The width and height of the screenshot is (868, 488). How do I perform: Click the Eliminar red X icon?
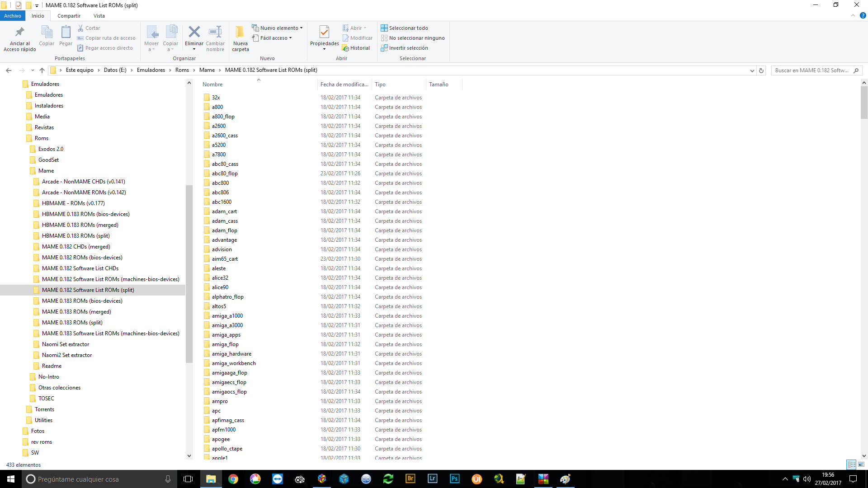point(194,32)
